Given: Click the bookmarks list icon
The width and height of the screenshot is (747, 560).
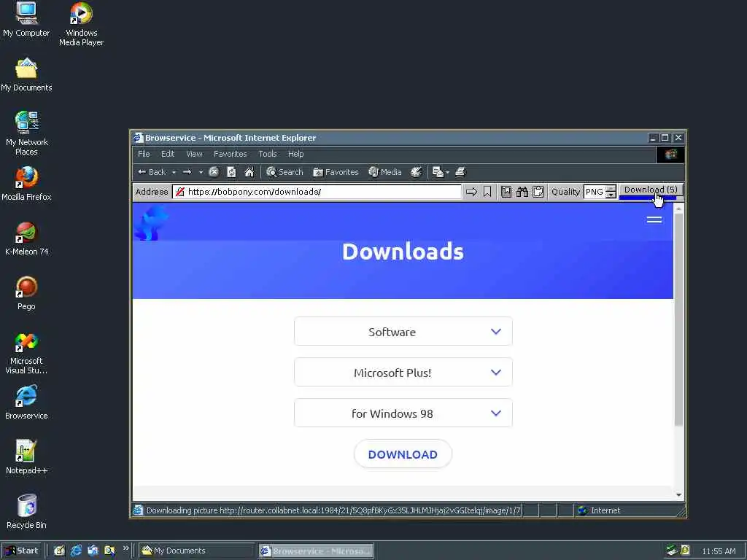Looking at the screenshot, I should (506, 192).
